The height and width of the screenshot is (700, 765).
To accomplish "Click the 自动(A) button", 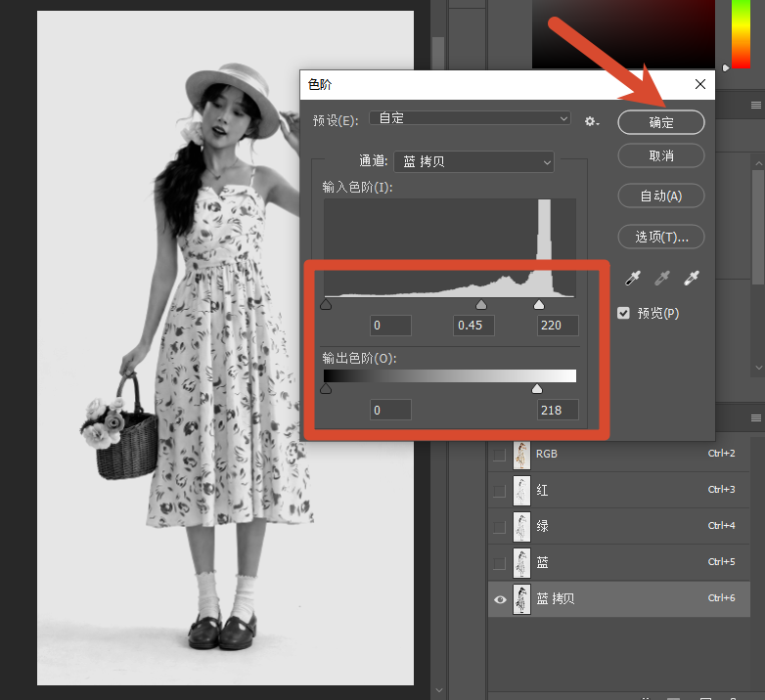I will point(661,196).
